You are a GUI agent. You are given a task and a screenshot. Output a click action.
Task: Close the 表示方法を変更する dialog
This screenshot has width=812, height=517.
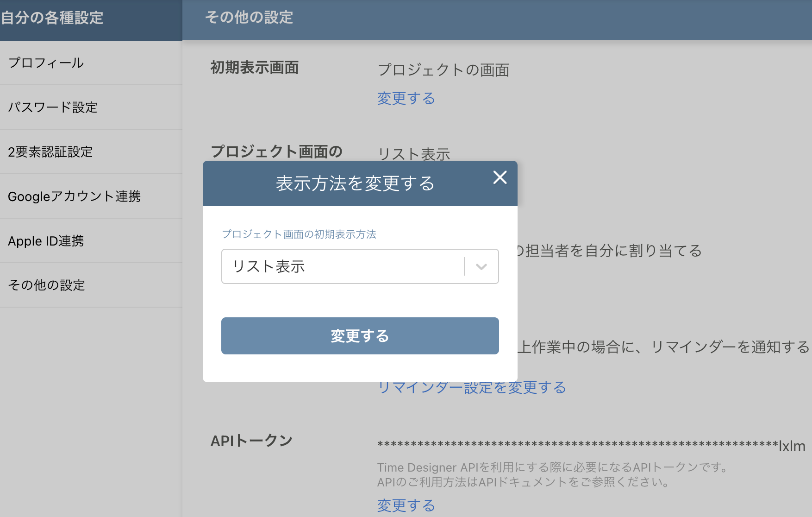point(500,177)
